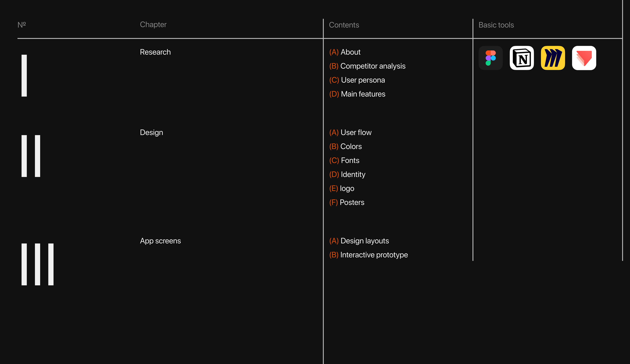Click the Roman numeral II graphic

[31, 156]
